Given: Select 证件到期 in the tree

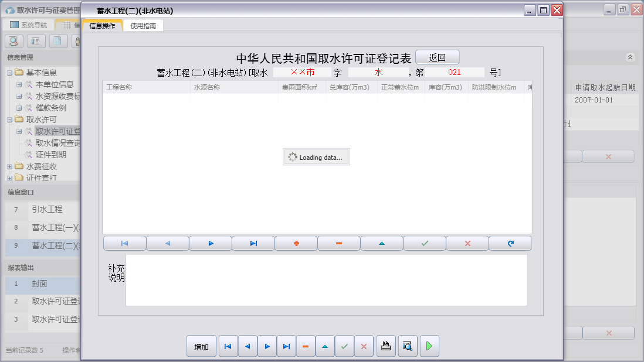Looking at the screenshot, I should (x=50, y=155).
